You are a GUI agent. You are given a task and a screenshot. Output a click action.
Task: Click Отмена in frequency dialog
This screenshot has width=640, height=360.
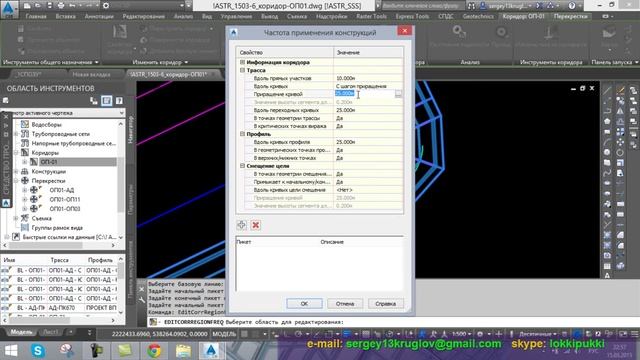pos(345,304)
